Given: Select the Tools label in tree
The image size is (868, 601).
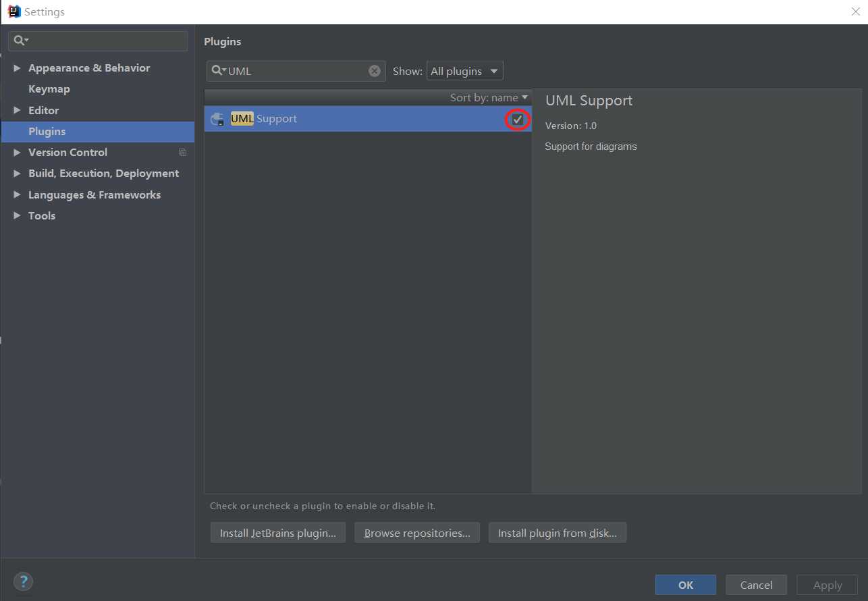Looking at the screenshot, I should pos(42,216).
